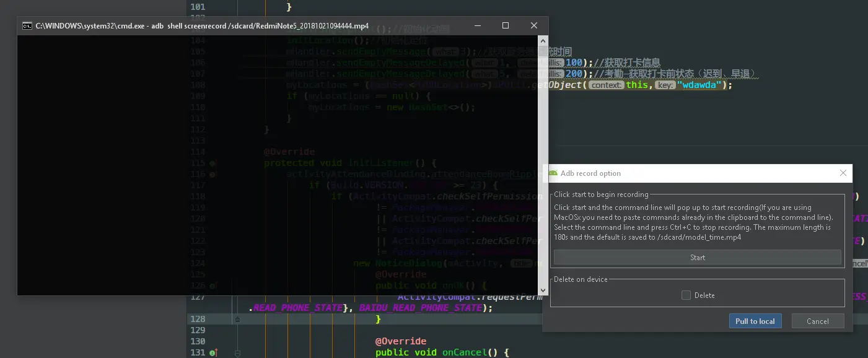Click line number 130 in the editor gutter
The width and height of the screenshot is (868, 358).
[x=198, y=341]
